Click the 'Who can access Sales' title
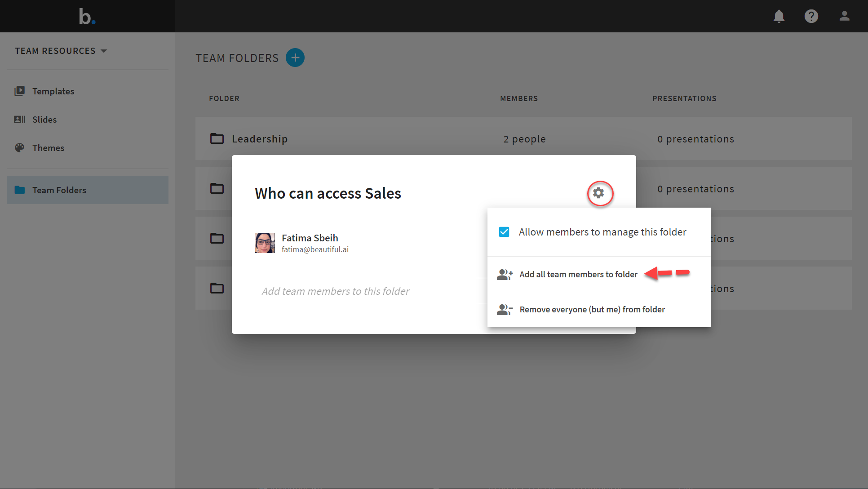 click(328, 193)
